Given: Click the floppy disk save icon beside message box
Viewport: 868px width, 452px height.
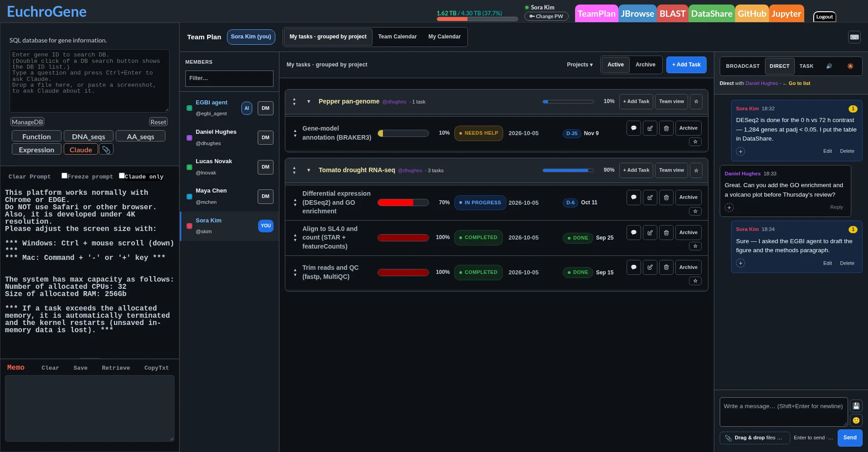Looking at the screenshot, I should 856,406.
